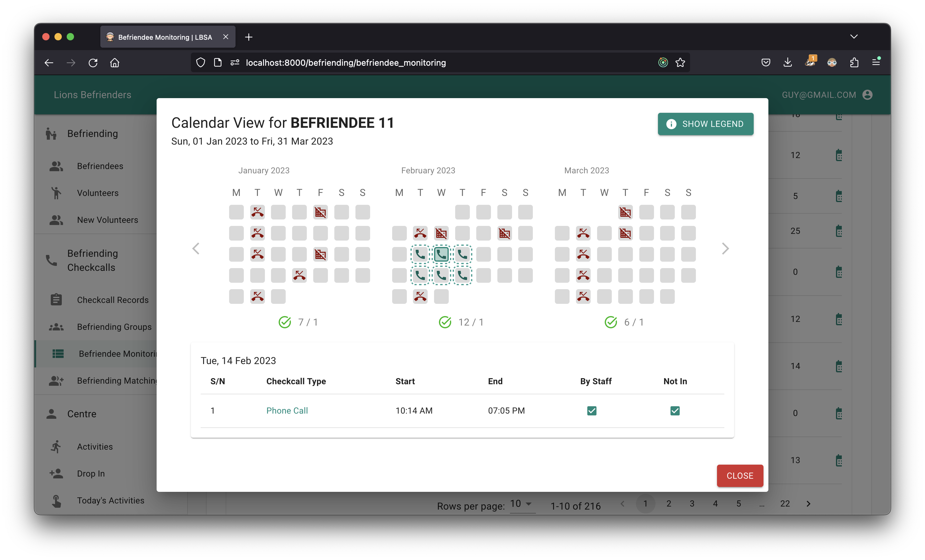Screen dimensions: 925x560
Task: Open New Volunteers in the sidebar
Action: [96, 220]
